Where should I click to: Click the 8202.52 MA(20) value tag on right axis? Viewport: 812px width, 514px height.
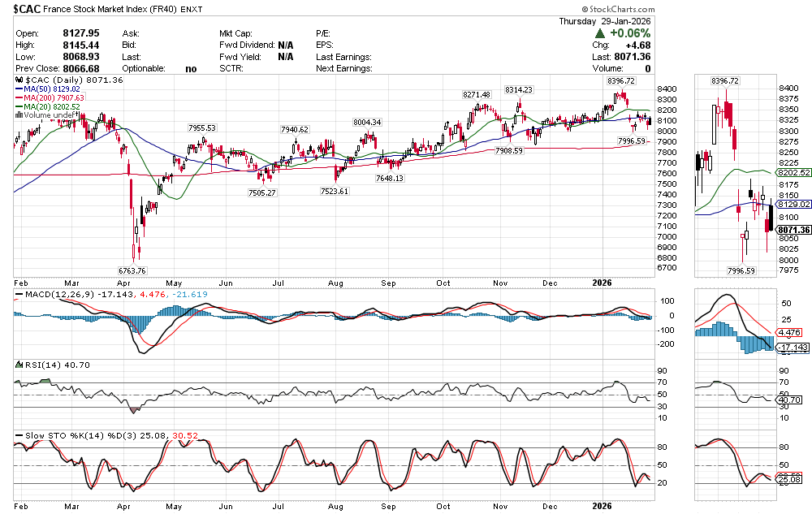[x=793, y=173]
